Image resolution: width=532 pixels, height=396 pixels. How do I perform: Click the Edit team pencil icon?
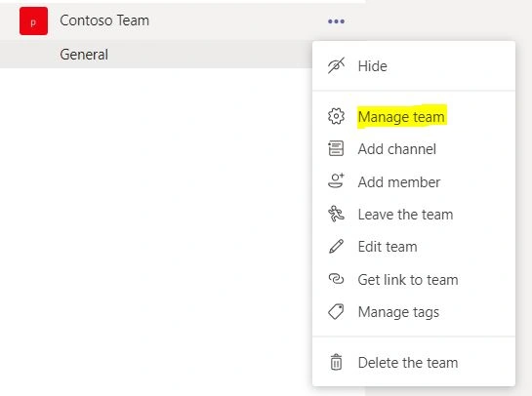[x=336, y=246]
